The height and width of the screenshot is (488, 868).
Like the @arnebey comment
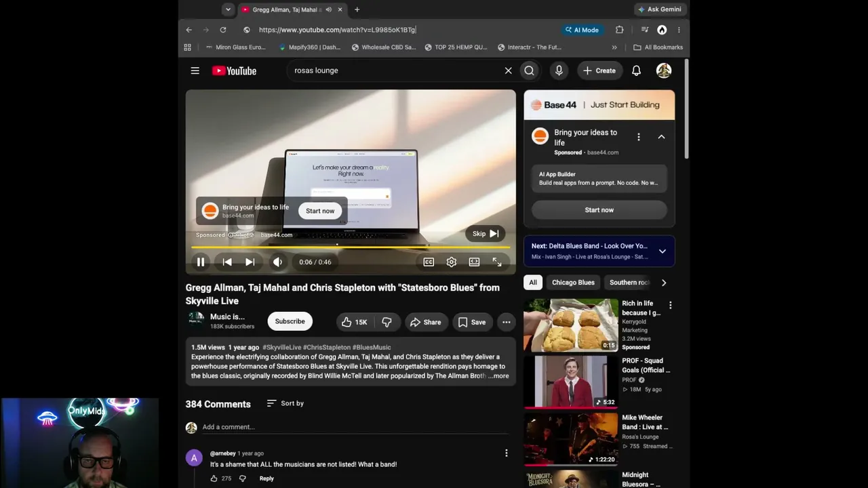click(x=214, y=479)
